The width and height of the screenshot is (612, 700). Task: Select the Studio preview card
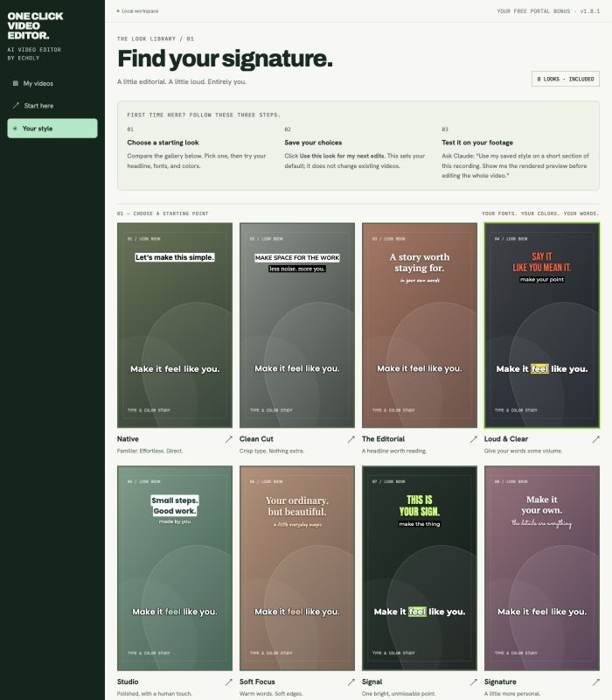coord(175,568)
